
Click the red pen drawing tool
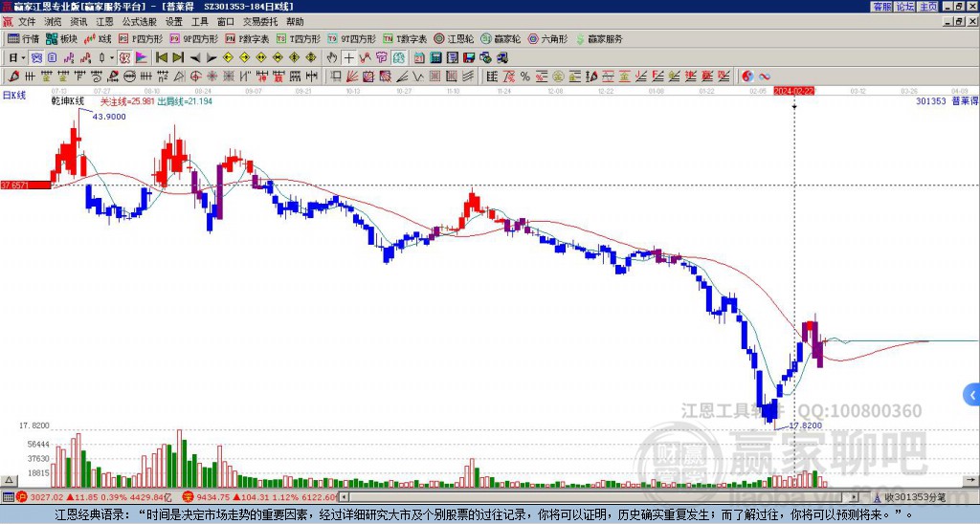(x=13, y=76)
